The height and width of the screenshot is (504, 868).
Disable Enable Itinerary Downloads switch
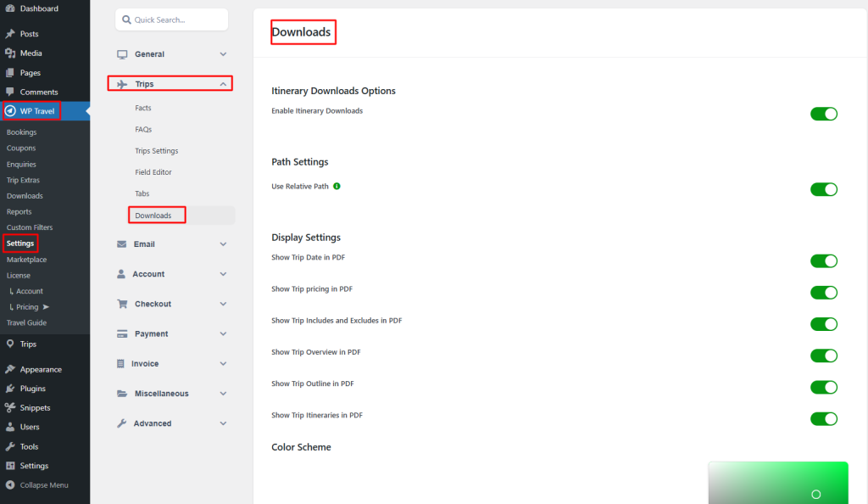click(824, 114)
